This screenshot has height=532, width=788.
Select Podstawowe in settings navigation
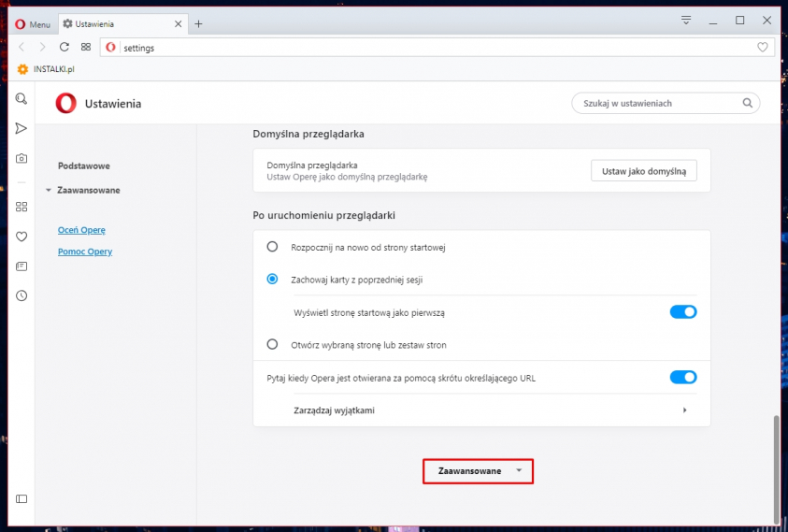84,165
